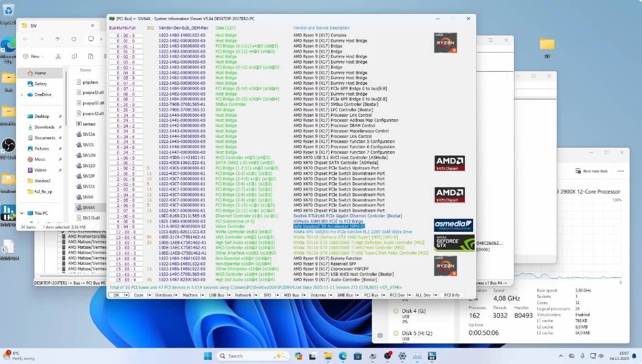Click Run new task in Task Manager
The height and width of the screenshot is (364, 642).
[591, 171]
